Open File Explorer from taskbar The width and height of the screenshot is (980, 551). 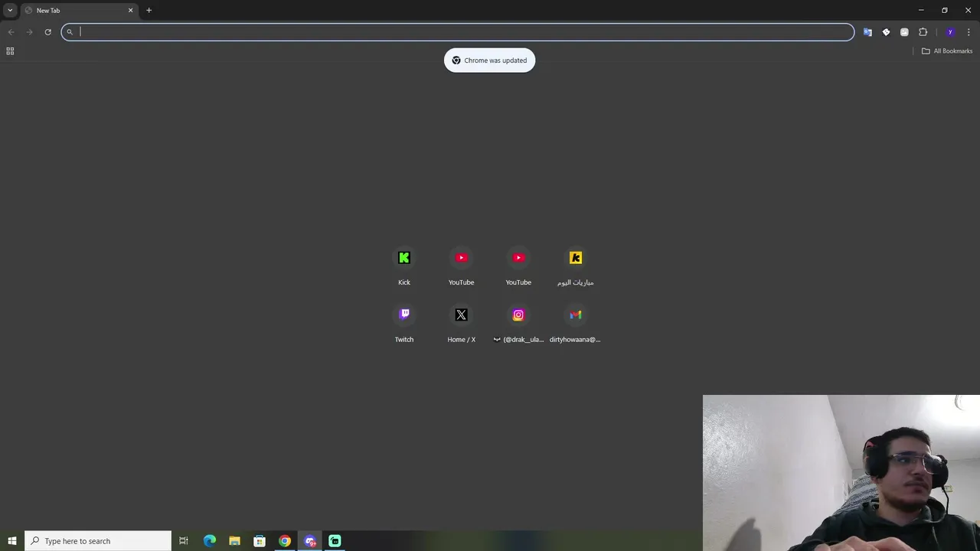[234, 541]
